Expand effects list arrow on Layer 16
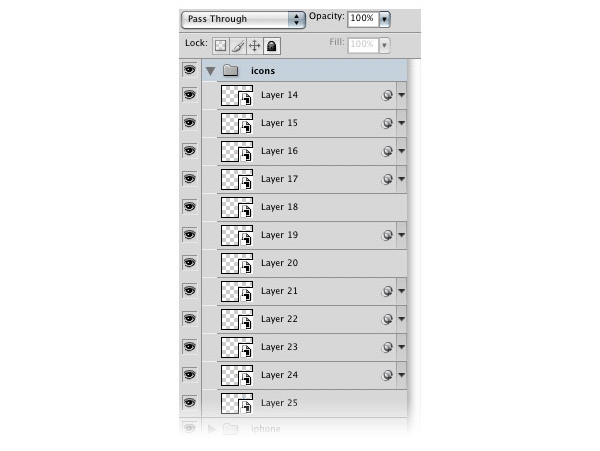The height and width of the screenshot is (451, 600). pyautogui.click(x=401, y=152)
